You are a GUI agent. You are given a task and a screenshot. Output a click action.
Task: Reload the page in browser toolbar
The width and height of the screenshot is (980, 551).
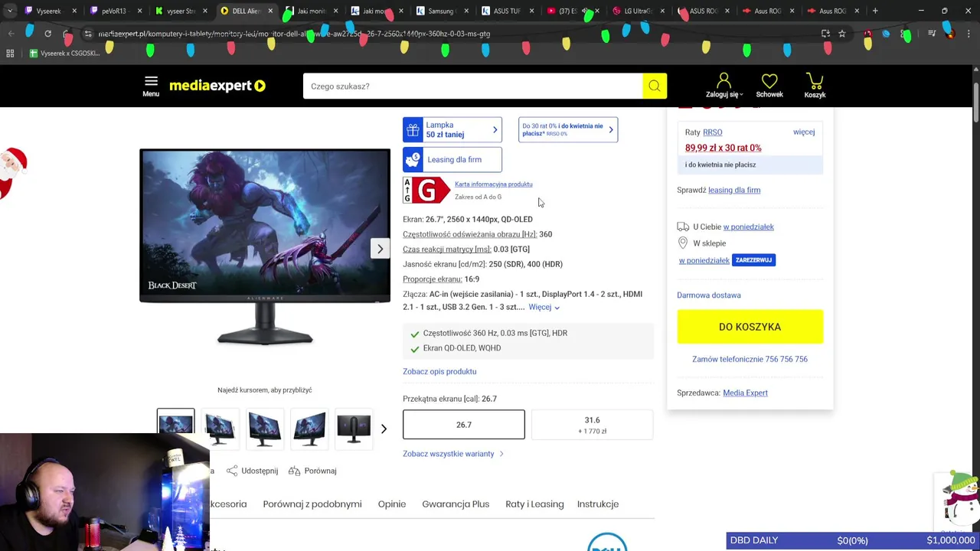tap(47, 34)
